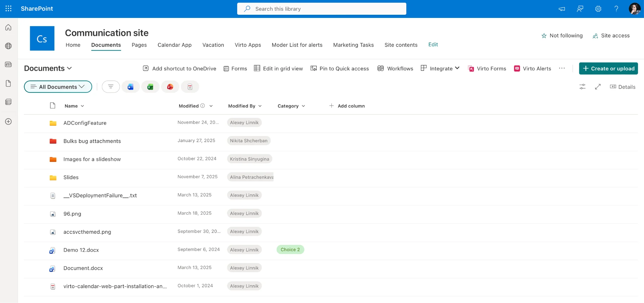This screenshot has width=644, height=303.
Task: Open the Forms command
Action: 235,69
